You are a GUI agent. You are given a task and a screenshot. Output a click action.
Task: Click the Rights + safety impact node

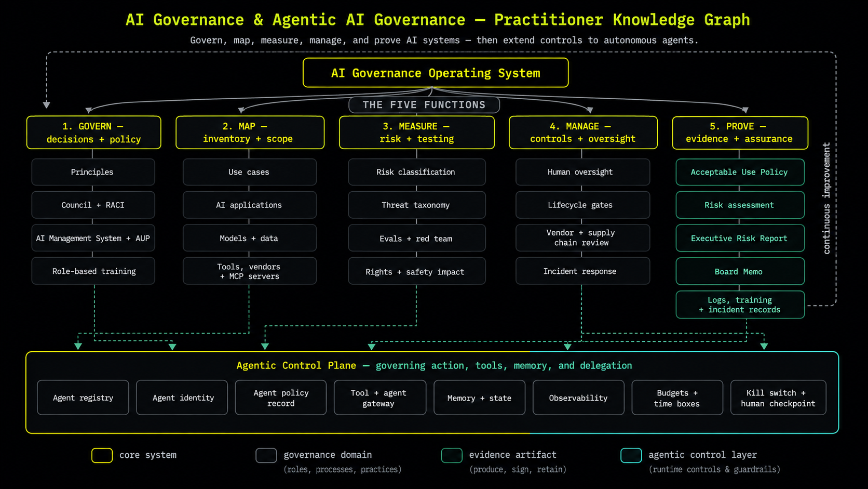pyautogui.click(x=416, y=271)
